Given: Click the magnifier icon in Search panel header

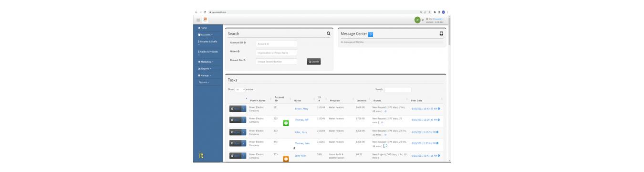Looking at the screenshot, I should pyautogui.click(x=328, y=33).
